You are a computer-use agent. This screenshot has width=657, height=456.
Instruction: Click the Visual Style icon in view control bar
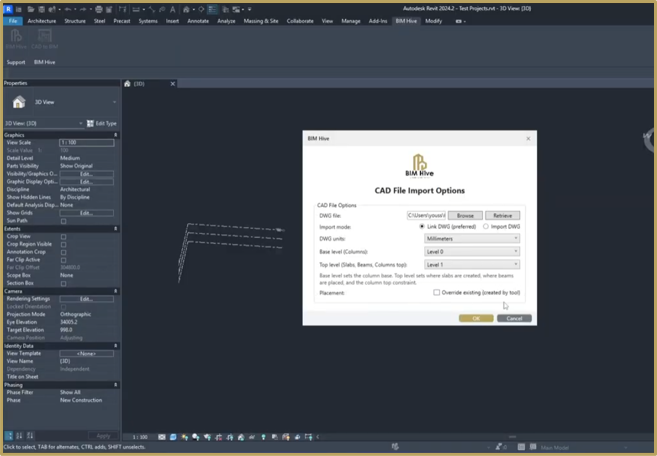pyautogui.click(x=173, y=437)
